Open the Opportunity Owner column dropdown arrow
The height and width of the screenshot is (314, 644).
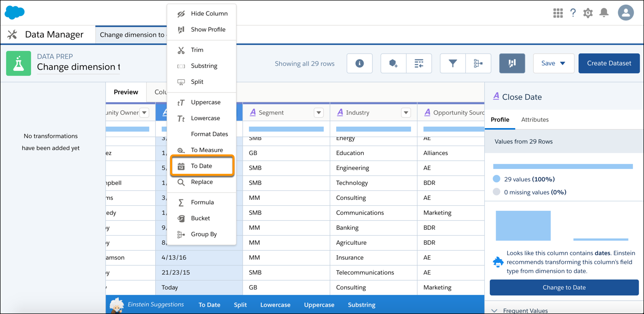pyautogui.click(x=144, y=113)
